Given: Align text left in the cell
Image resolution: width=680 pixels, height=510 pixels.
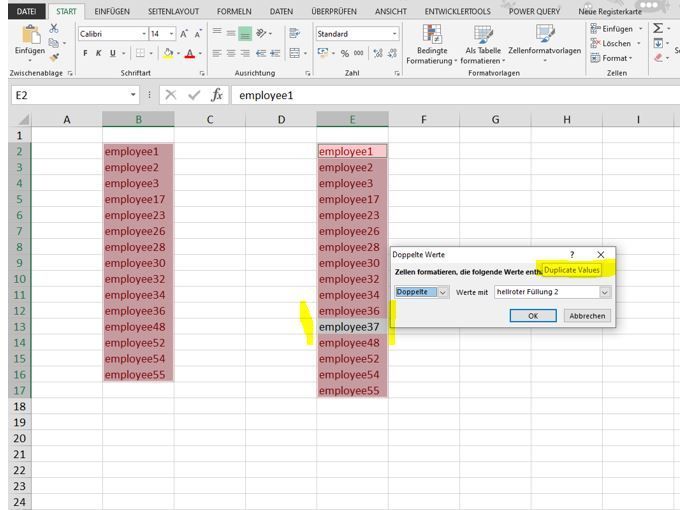Looking at the screenshot, I should click(x=217, y=53).
